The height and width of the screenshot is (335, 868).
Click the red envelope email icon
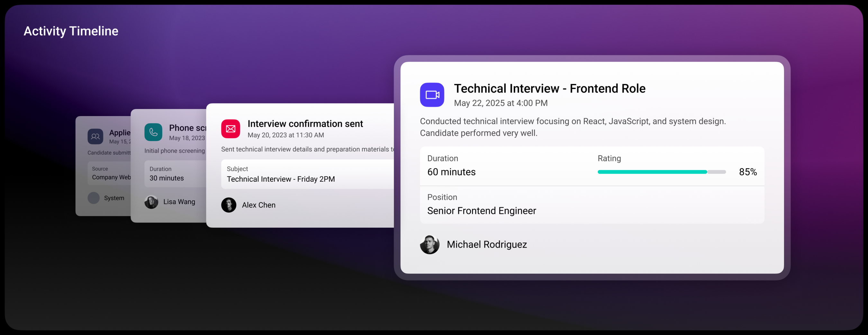(x=231, y=129)
